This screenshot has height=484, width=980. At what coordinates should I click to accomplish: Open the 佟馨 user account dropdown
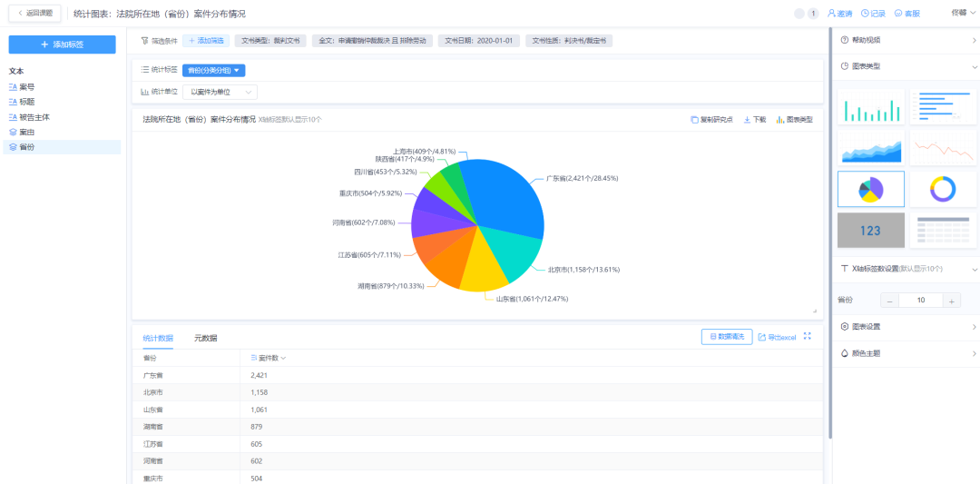(963, 13)
